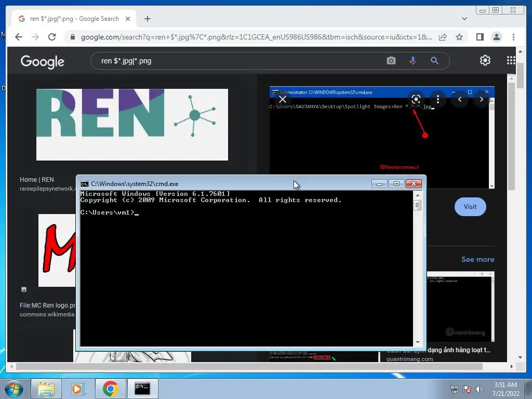The width and height of the screenshot is (532, 399).
Task: Click the Visit button
Action: pos(470,207)
